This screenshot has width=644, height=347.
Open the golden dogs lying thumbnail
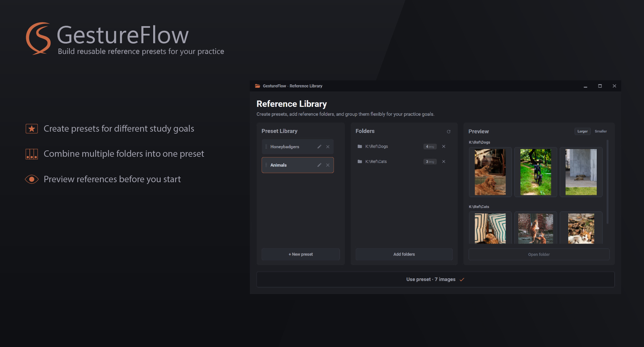point(490,172)
